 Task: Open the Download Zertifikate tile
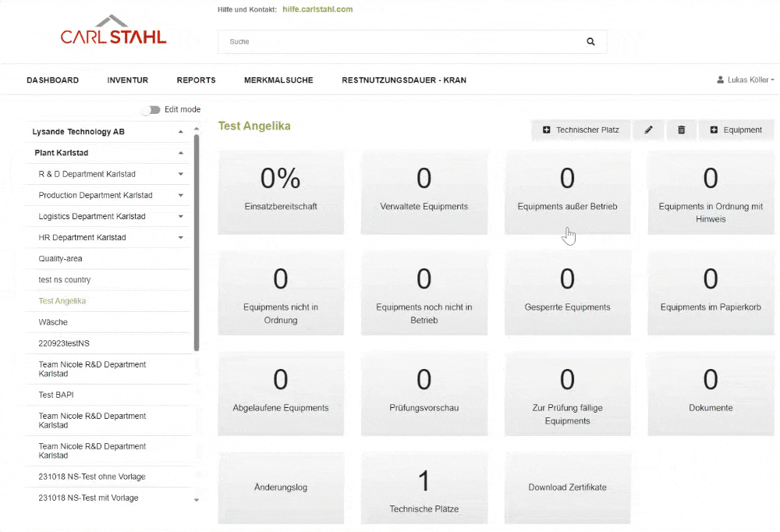click(x=567, y=488)
